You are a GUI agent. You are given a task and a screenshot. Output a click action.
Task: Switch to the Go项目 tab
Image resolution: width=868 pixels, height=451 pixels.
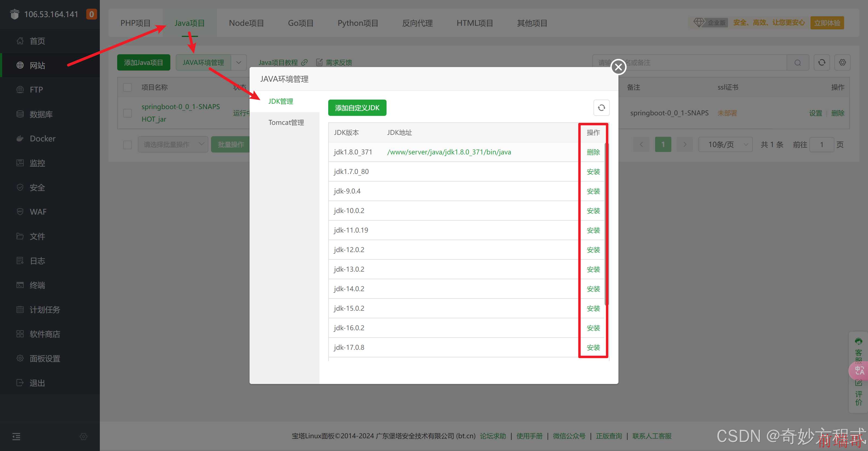pyautogui.click(x=301, y=23)
